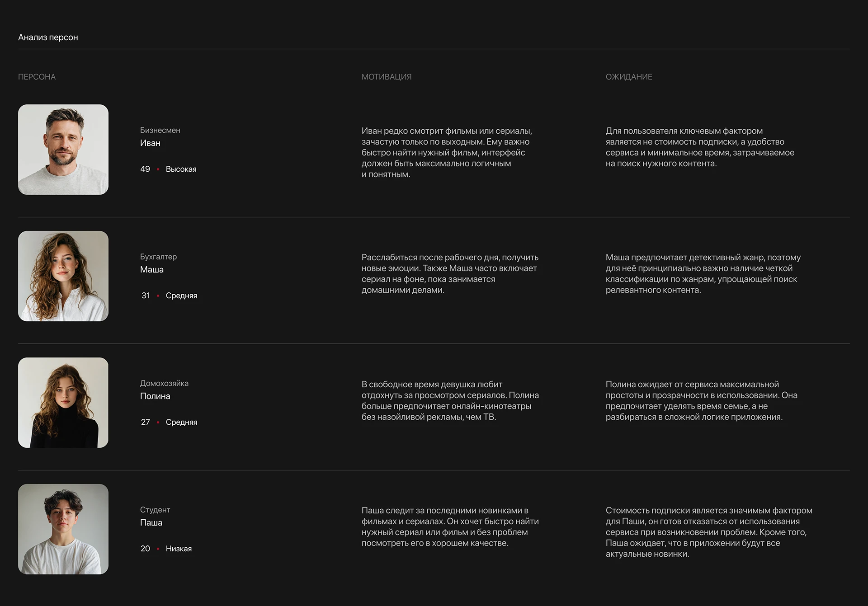This screenshot has width=868, height=606.
Task: Click the 'ОЖИДАНИЕ' column header
Action: [629, 77]
